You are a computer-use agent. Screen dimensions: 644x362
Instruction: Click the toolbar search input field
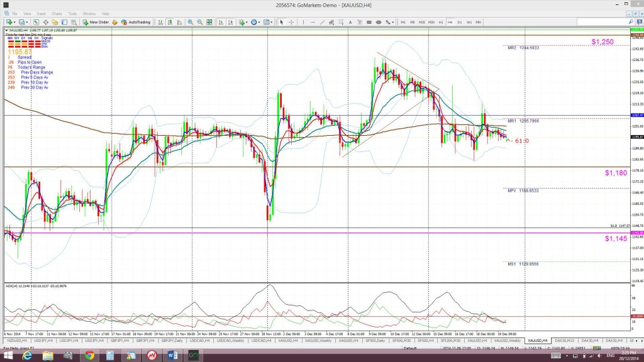(x=602, y=22)
